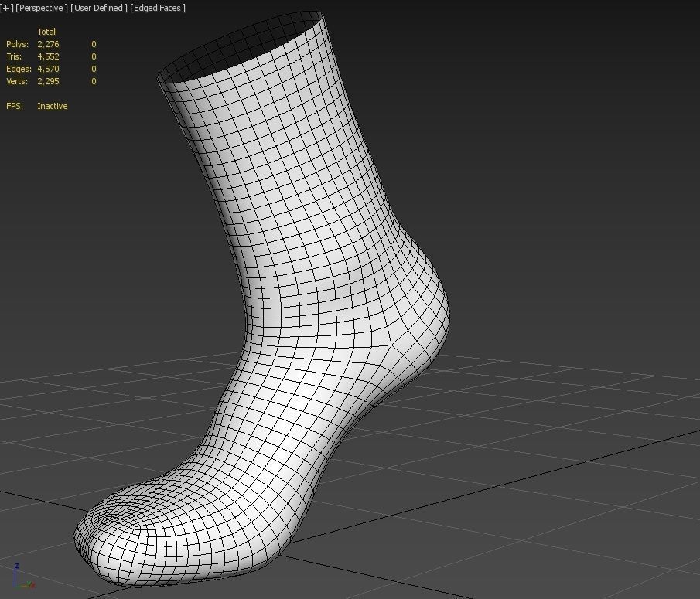Click the Tris count 4,552
Viewport: 700px width, 599px height.
pos(48,56)
